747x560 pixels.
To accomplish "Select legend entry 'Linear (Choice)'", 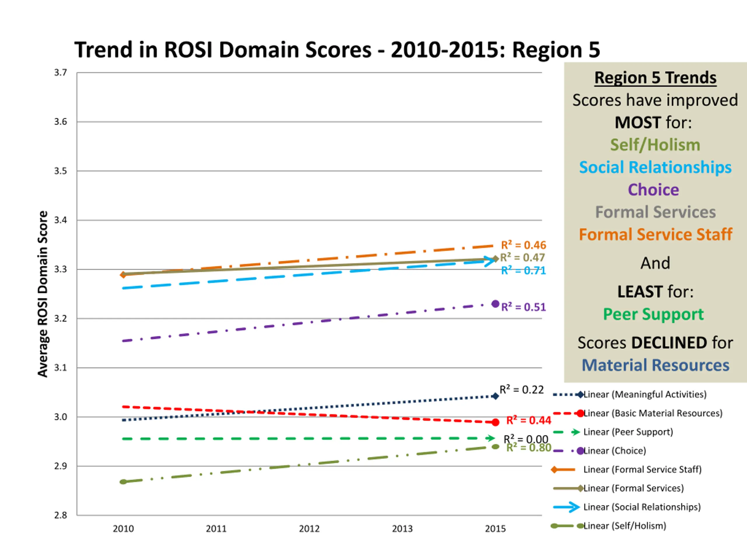I will pos(599,451).
